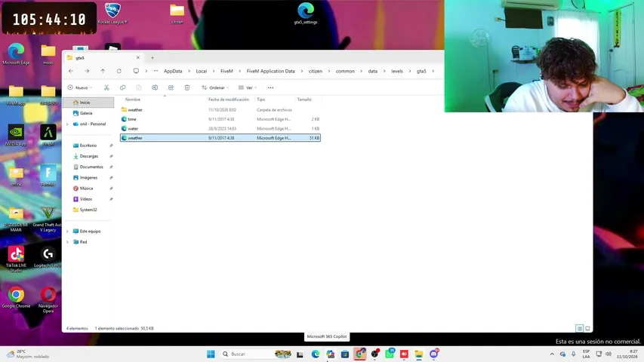Expand the Este equipo tree node
644x362 pixels.
pyautogui.click(x=68, y=231)
